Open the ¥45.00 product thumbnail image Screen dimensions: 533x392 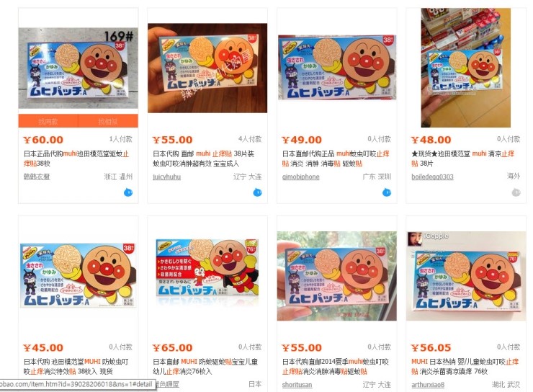click(79, 275)
